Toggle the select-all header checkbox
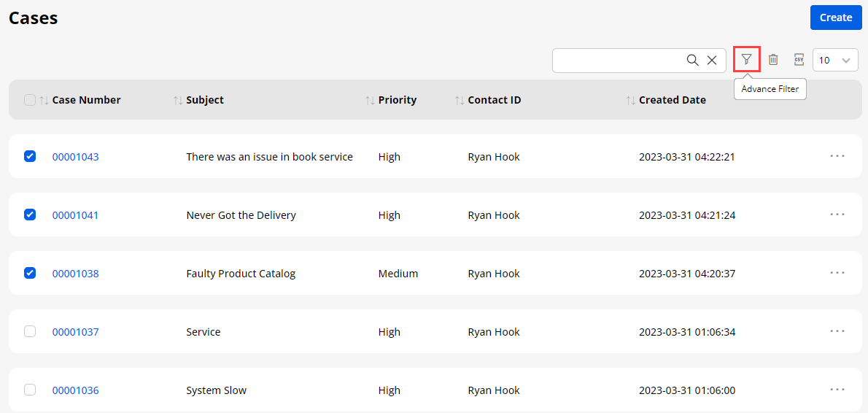The width and height of the screenshot is (868, 413). point(30,100)
